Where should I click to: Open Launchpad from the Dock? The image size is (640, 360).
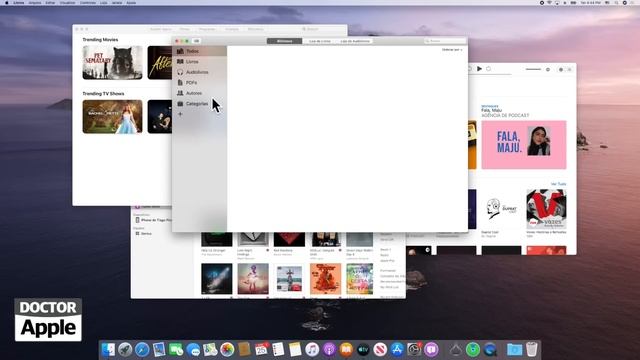point(125,349)
